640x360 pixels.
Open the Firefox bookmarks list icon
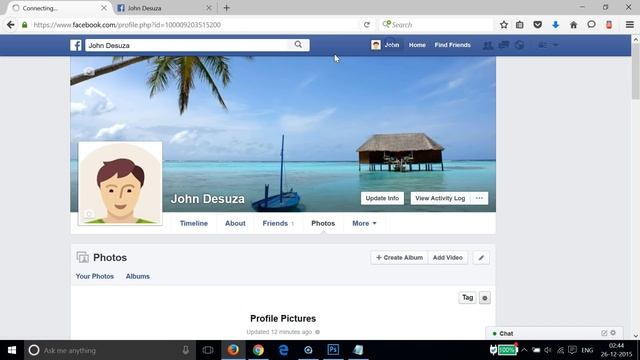click(520, 25)
